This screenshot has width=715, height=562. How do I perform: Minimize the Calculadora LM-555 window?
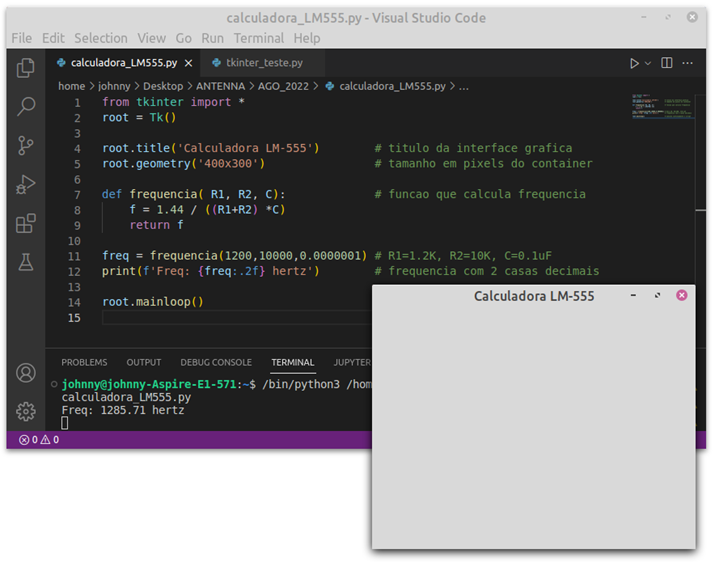pyautogui.click(x=633, y=296)
